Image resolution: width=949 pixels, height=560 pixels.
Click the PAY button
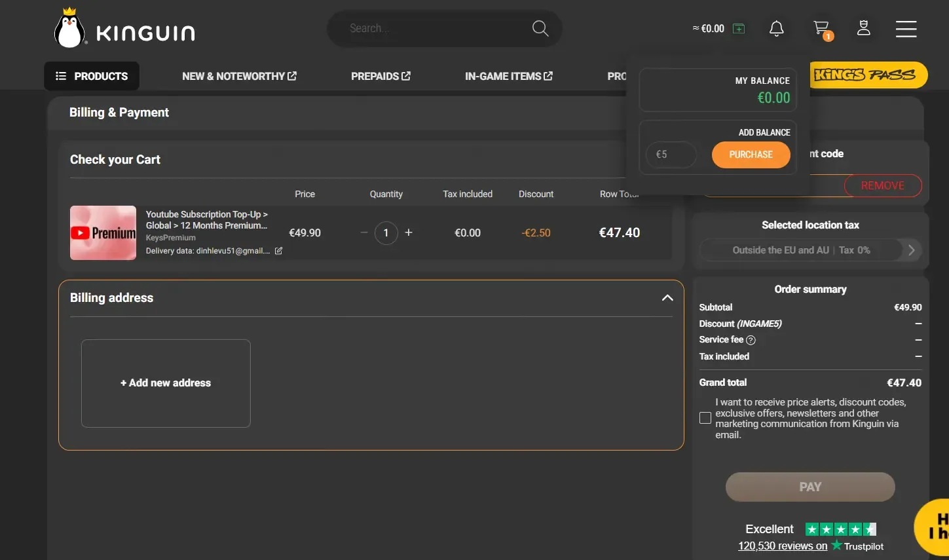pos(810,487)
